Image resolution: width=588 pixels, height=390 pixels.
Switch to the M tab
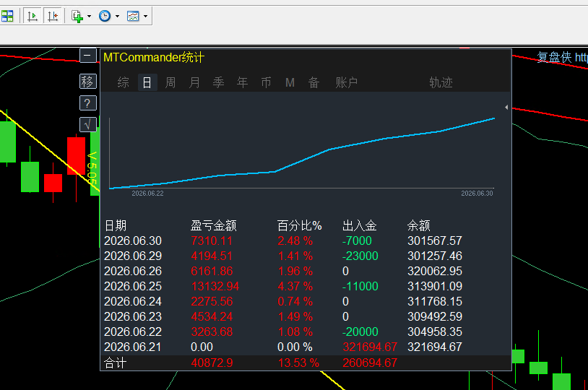point(290,82)
